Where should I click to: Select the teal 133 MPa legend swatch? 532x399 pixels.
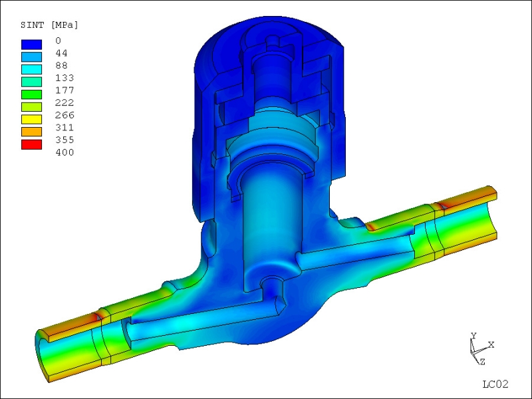pos(31,82)
